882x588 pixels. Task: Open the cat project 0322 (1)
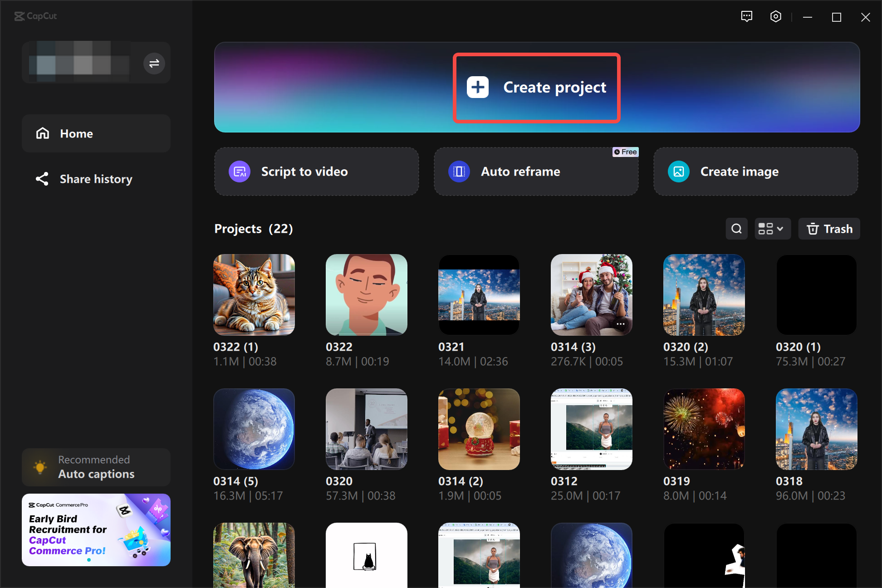click(x=254, y=294)
